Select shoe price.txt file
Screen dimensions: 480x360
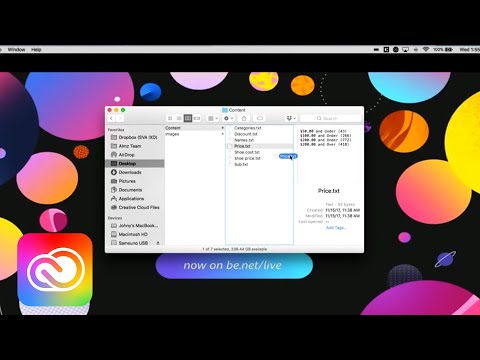click(247, 158)
